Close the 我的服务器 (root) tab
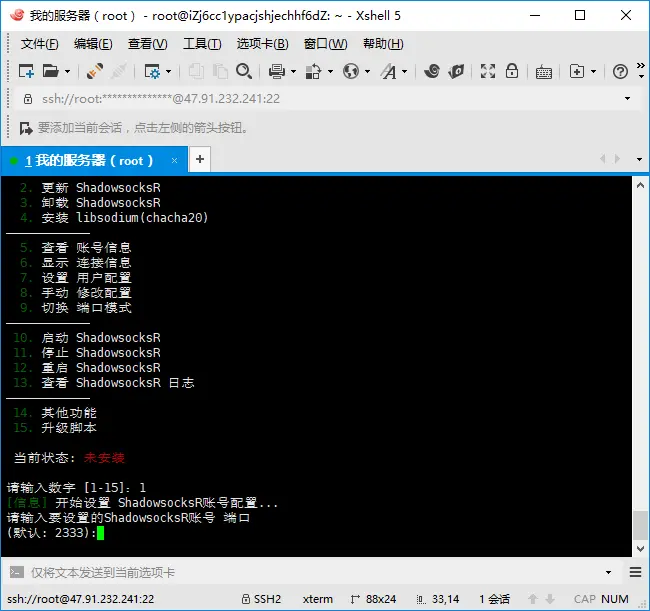Screen dimensions: 650x611 click(175, 160)
